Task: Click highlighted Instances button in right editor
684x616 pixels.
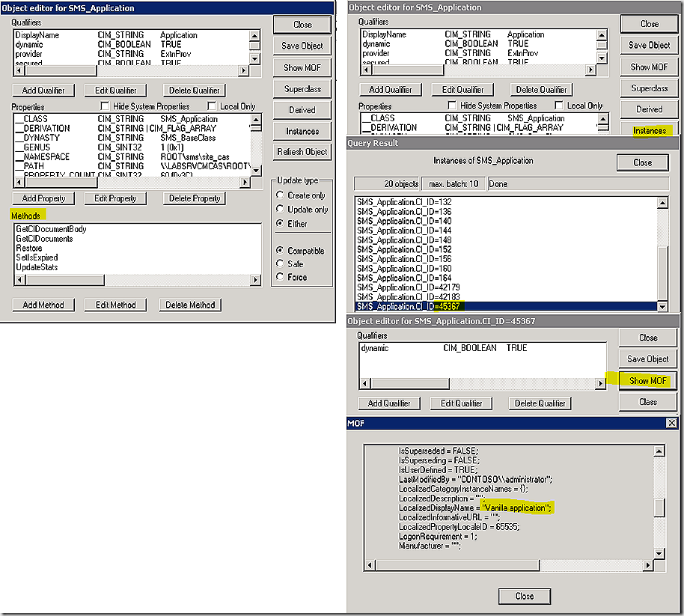Action: (x=649, y=130)
